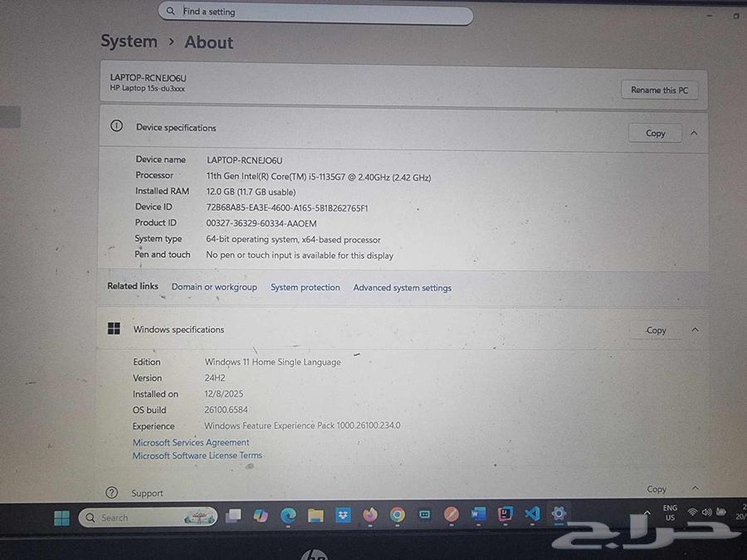The height and width of the screenshot is (560, 747).
Task: Launch Visual Studio Code from the taskbar
Action: (531, 515)
